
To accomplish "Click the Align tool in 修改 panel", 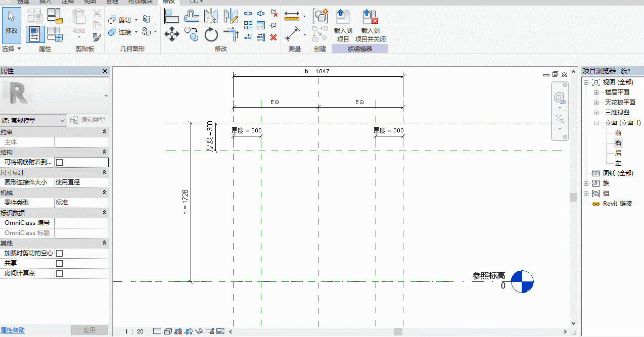I will click(x=172, y=16).
